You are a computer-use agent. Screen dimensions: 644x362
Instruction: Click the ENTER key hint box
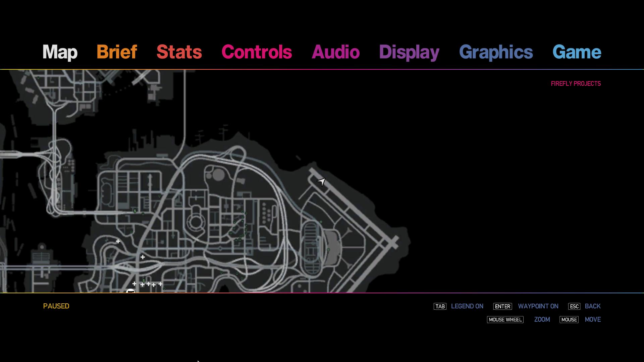(x=502, y=306)
